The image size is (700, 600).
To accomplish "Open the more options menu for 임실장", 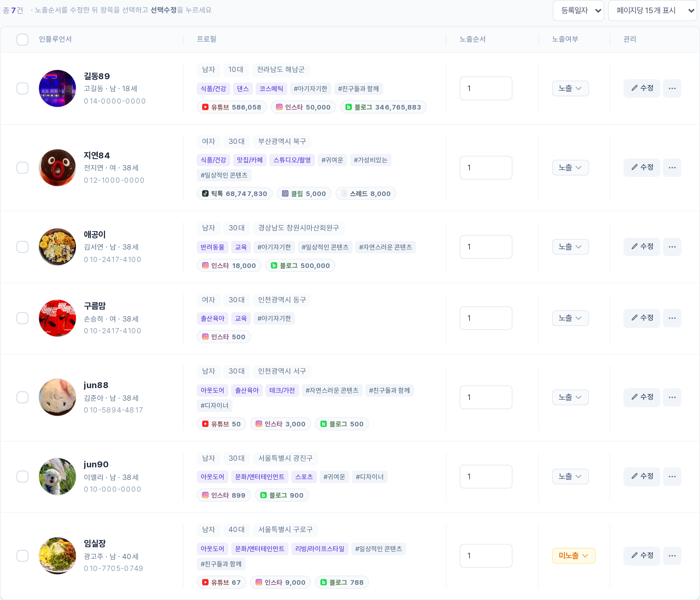I will [x=672, y=556].
